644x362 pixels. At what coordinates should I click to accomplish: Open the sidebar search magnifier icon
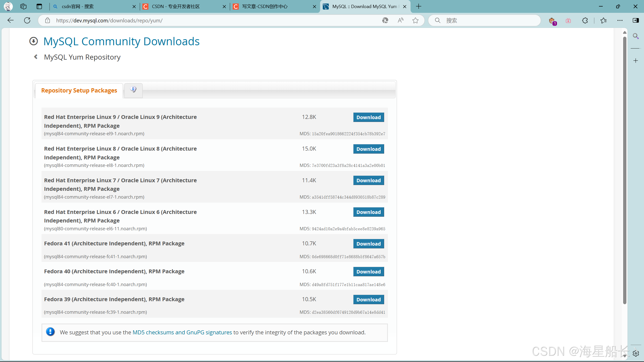(636, 36)
